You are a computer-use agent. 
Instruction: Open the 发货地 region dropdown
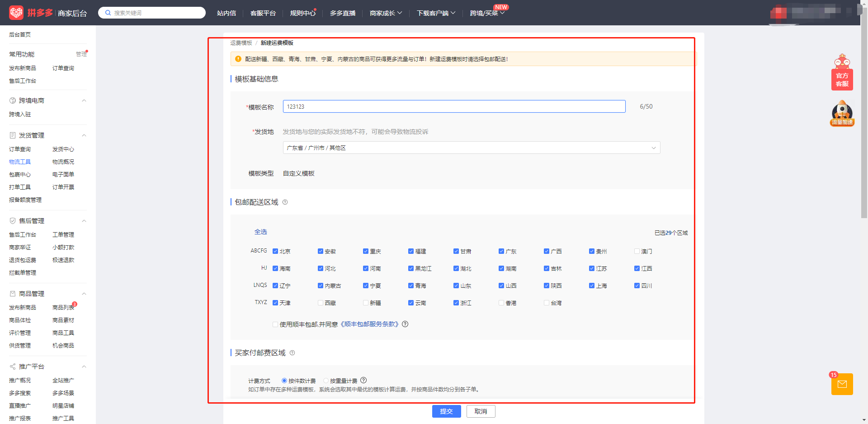coord(471,148)
